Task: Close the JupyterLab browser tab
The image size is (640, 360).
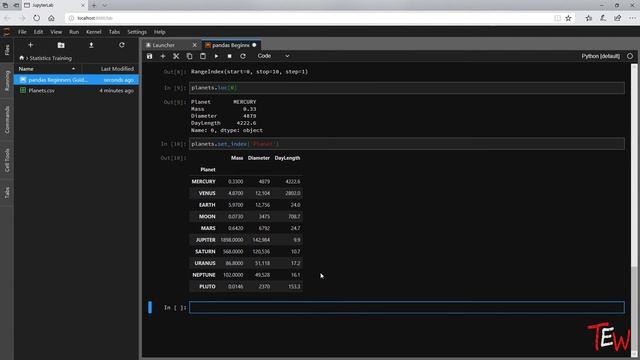Action: point(83,5)
